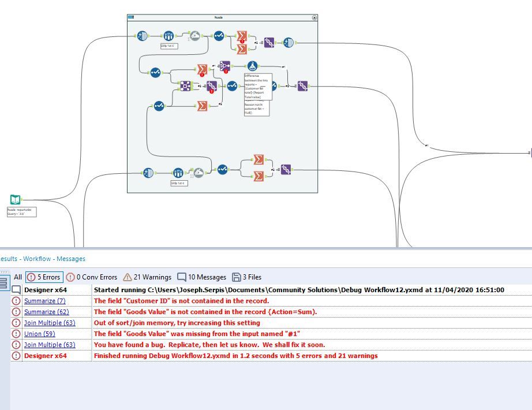Select the bottom-row blue checkmark Select tool
Image resolution: width=532 pixels, height=410 pixels.
(222, 169)
